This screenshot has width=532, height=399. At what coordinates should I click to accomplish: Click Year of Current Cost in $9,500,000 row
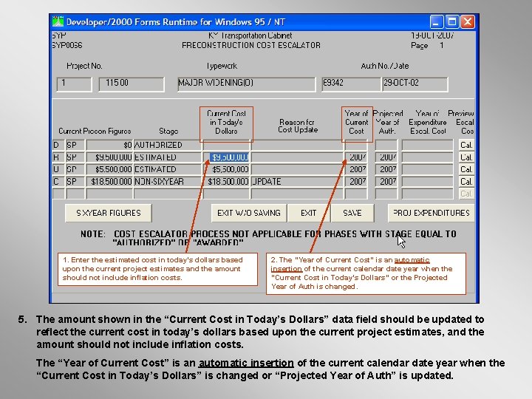[356, 157]
